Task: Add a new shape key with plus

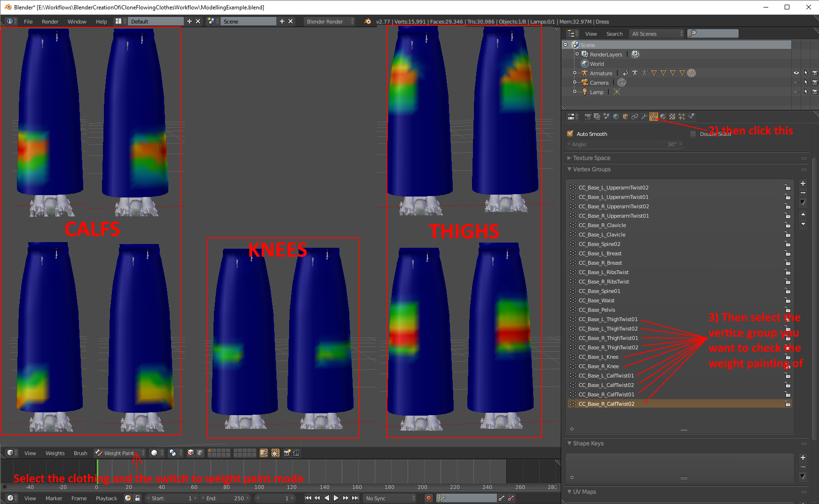Action: (803, 457)
